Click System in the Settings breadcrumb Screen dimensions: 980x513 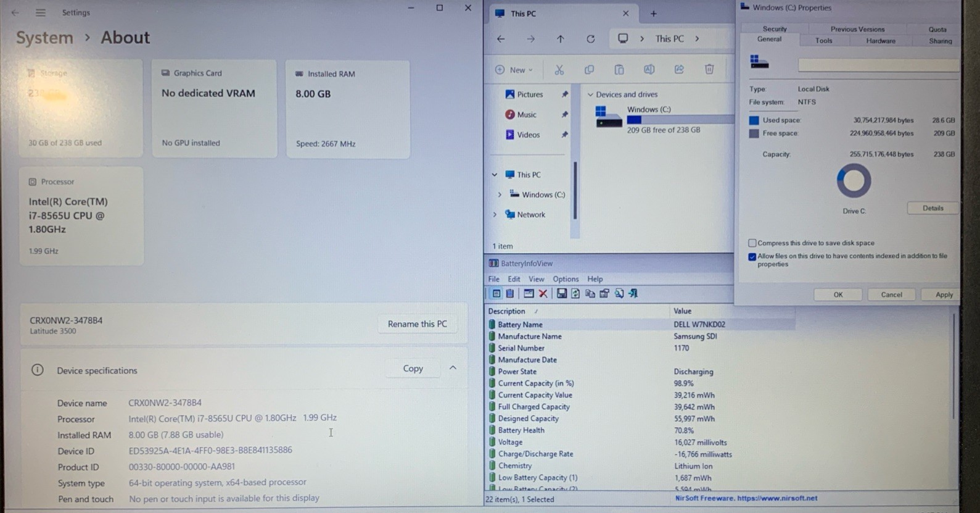pyautogui.click(x=44, y=38)
